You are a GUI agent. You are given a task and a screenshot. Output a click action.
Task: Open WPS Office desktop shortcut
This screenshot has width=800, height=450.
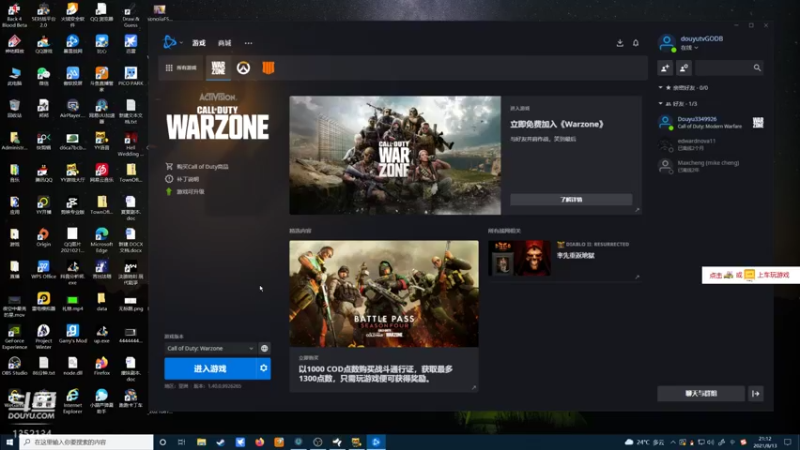click(43, 269)
